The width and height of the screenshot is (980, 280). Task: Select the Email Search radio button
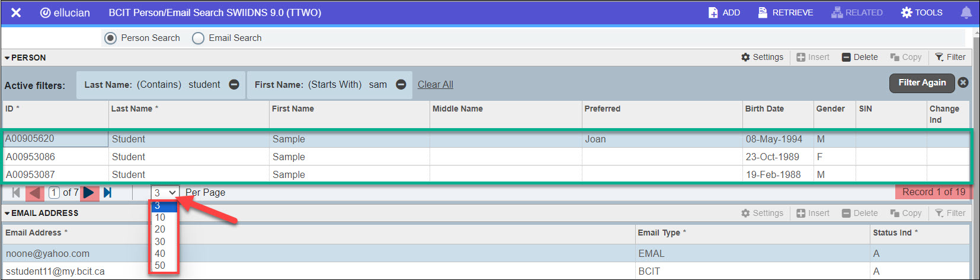click(198, 38)
